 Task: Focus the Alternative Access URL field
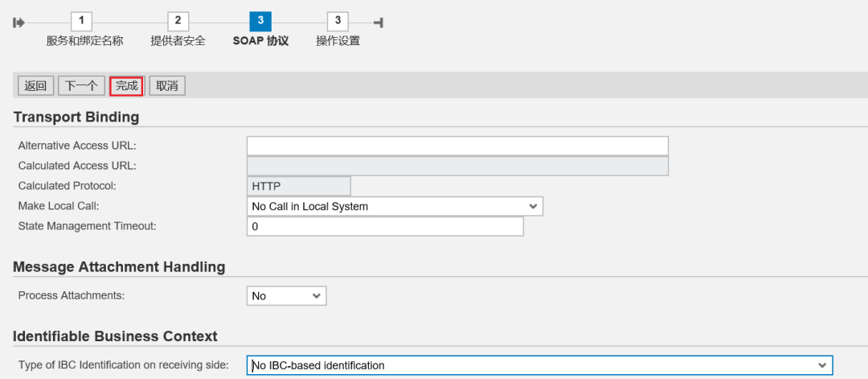pos(457,146)
